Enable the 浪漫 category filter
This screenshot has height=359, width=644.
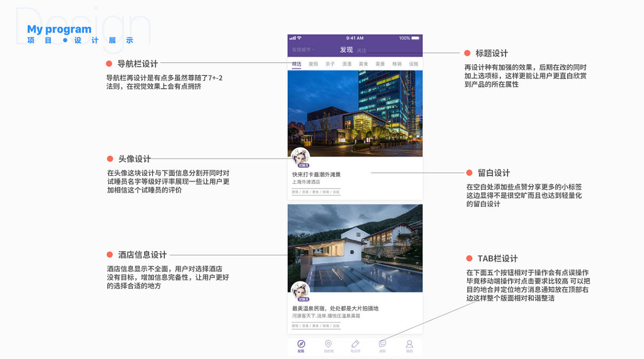tap(346, 64)
